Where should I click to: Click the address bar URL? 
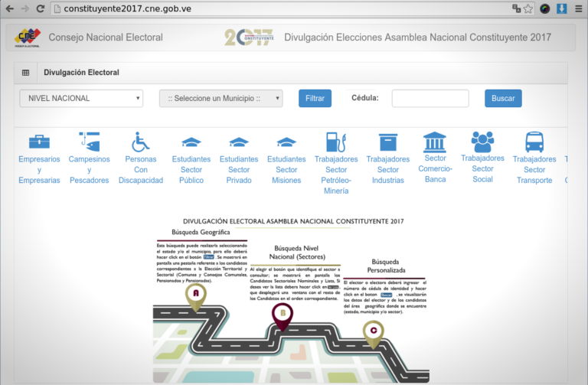click(128, 8)
